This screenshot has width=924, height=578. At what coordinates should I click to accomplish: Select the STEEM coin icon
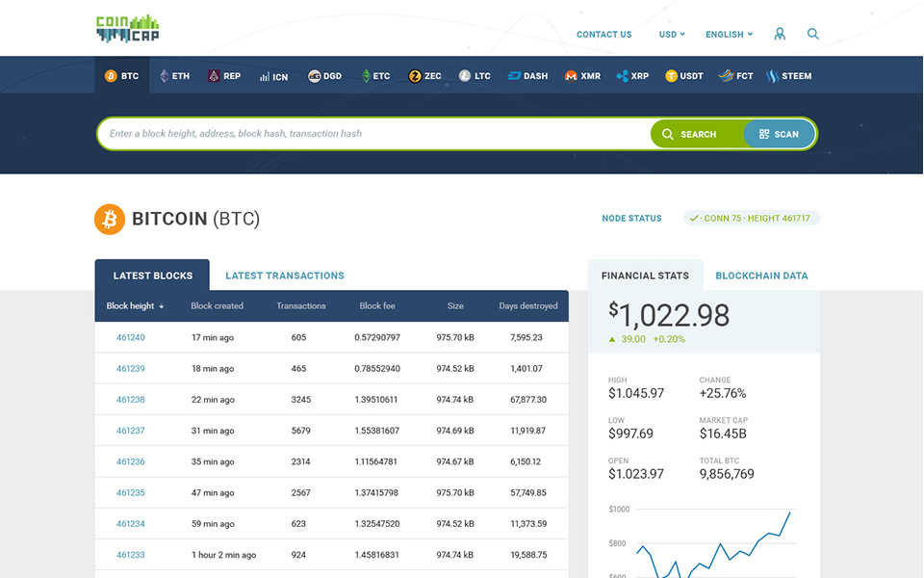pyautogui.click(x=772, y=76)
